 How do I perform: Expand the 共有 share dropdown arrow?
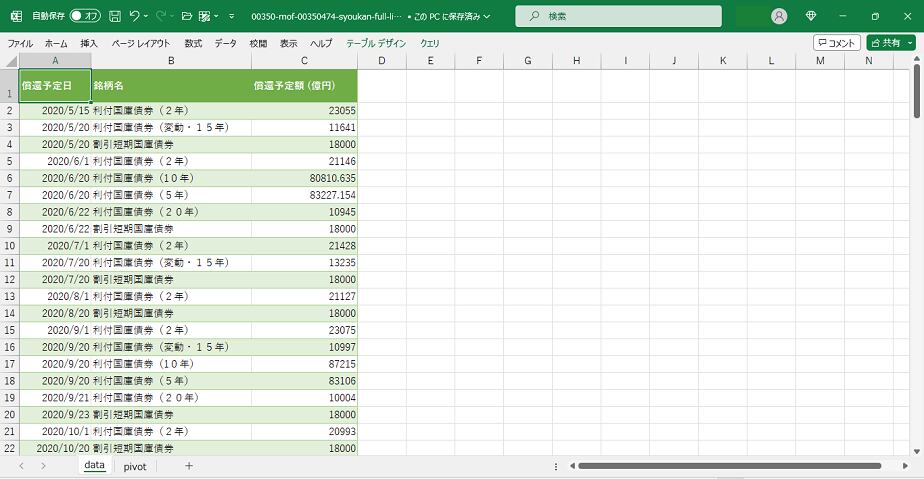click(x=909, y=43)
